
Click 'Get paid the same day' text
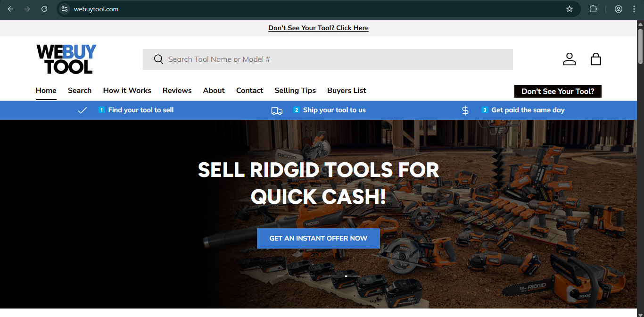(x=528, y=110)
